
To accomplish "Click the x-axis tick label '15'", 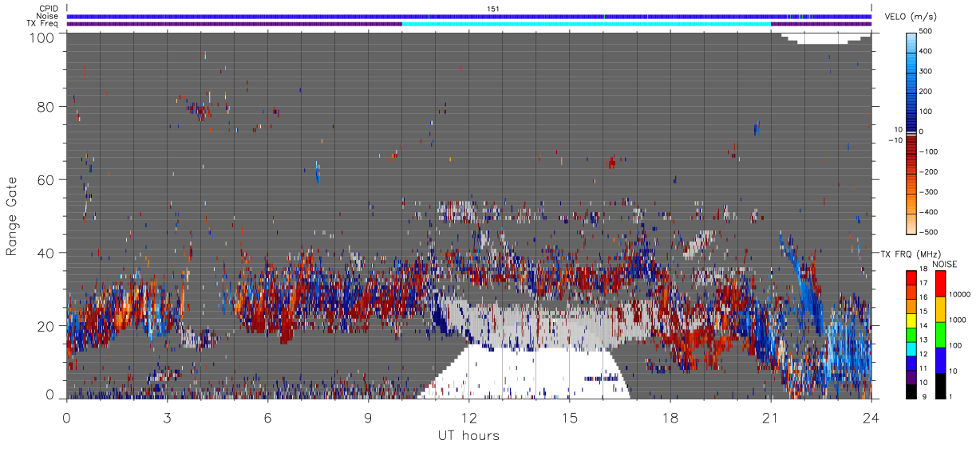I will (569, 417).
